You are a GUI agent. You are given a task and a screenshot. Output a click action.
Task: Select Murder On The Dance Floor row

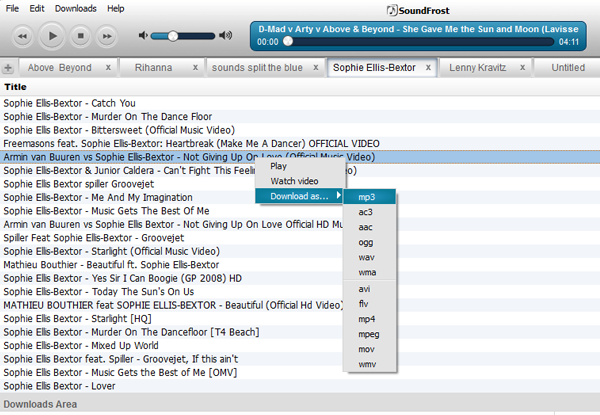tap(300, 117)
